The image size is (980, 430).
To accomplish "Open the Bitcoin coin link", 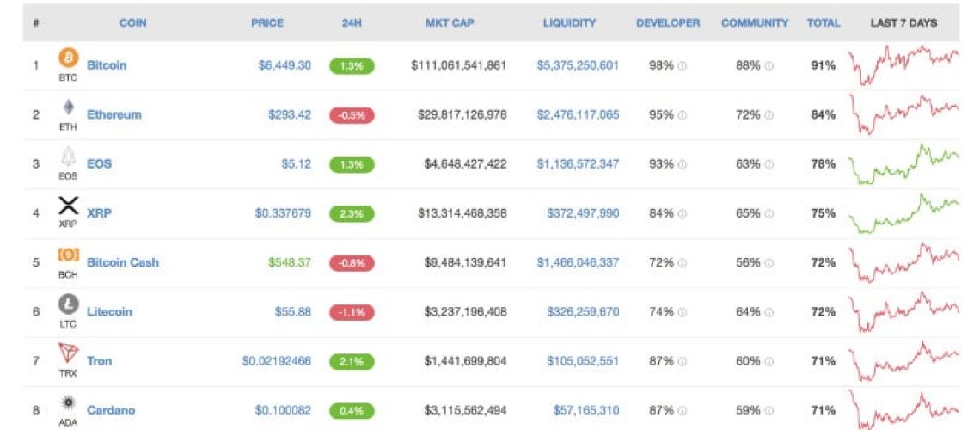I will pyautogui.click(x=107, y=65).
